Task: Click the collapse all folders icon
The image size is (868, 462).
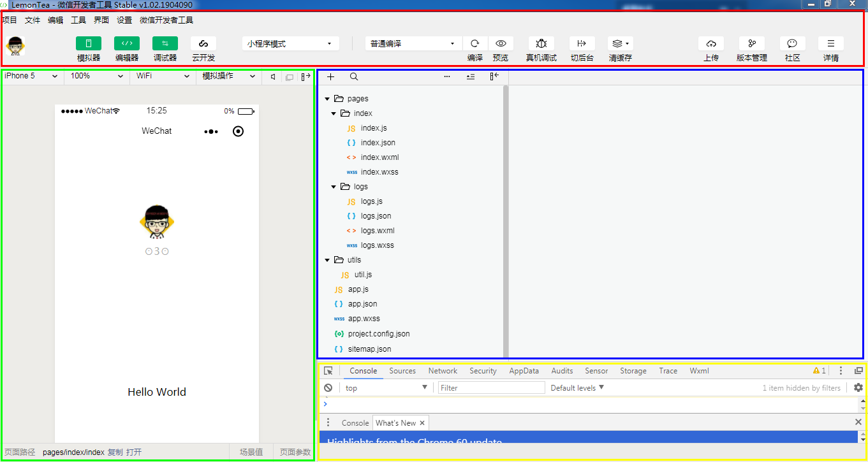Action: pyautogui.click(x=471, y=76)
